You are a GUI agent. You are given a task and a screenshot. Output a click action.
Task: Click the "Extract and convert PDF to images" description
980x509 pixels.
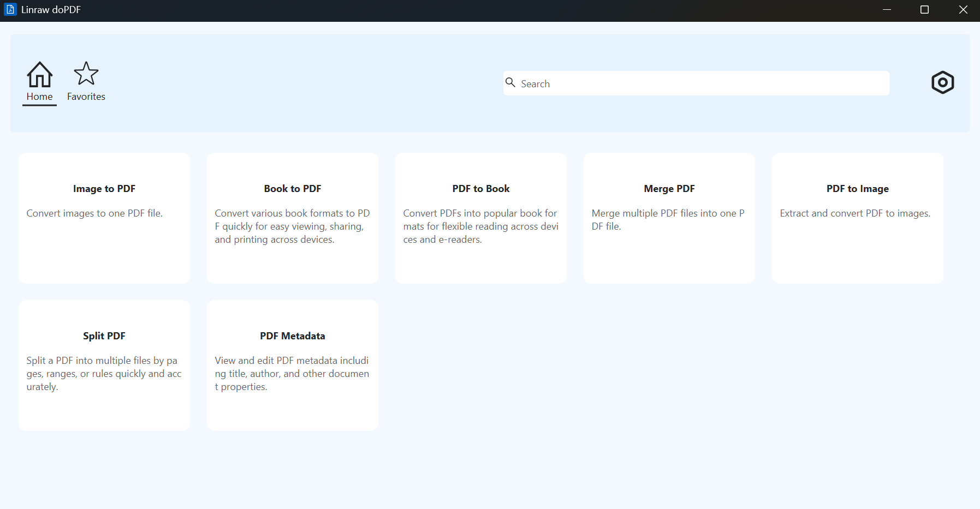pos(855,213)
